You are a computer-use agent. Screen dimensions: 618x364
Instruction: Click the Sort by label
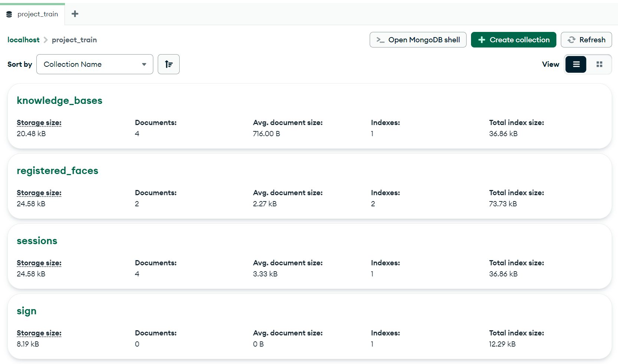20,64
